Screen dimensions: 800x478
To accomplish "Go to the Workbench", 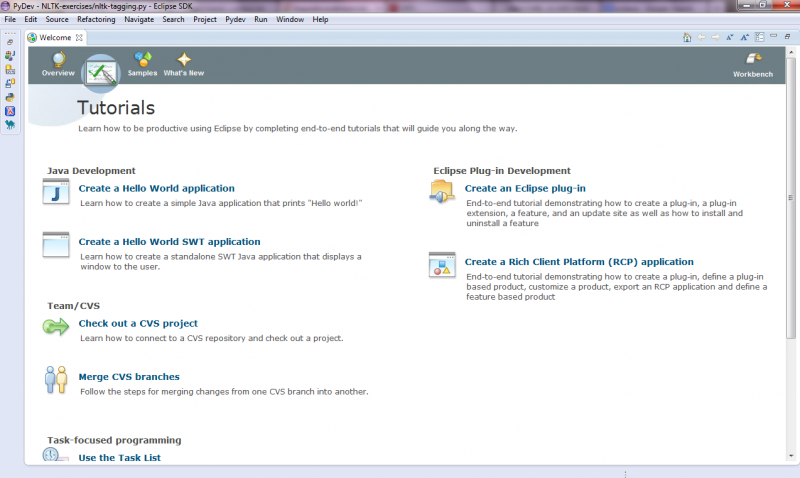I will tap(752, 63).
